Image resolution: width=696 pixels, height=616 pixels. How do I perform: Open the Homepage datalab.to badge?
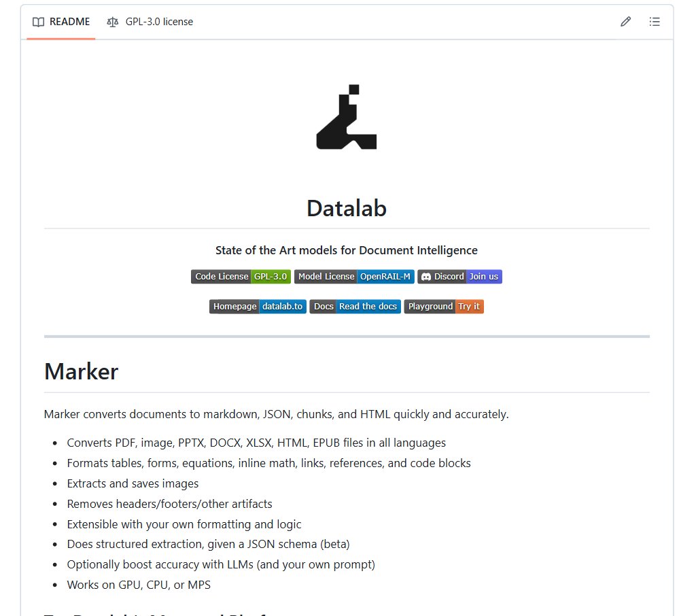[x=258, y=307]
